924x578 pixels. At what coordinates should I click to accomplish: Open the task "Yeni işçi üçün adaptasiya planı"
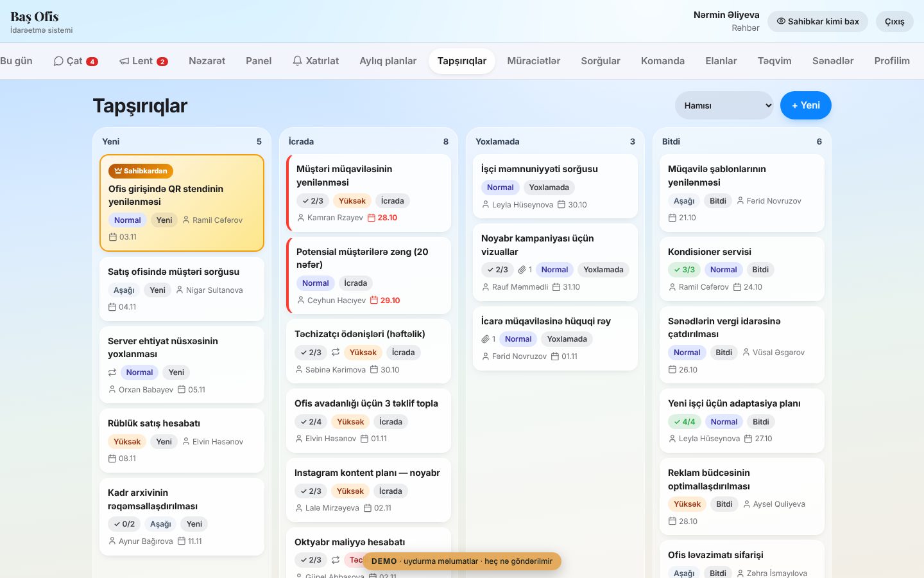742,421
